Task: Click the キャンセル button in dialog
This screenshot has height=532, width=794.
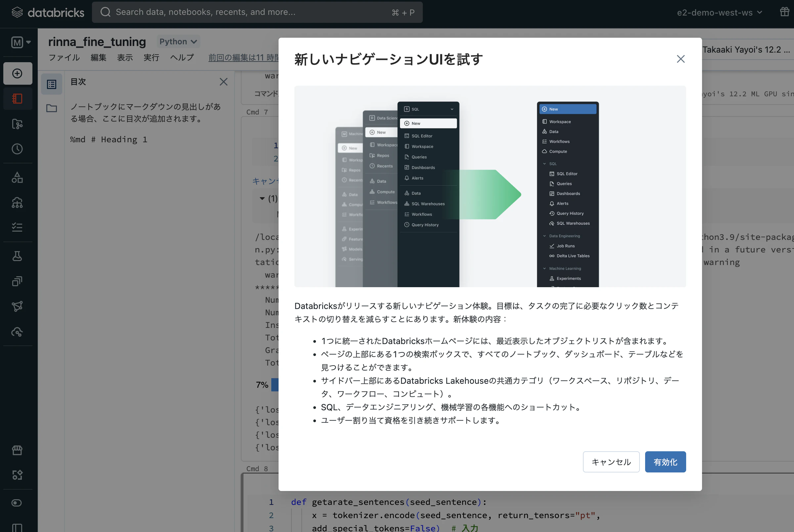Action: tap(611, 462)
